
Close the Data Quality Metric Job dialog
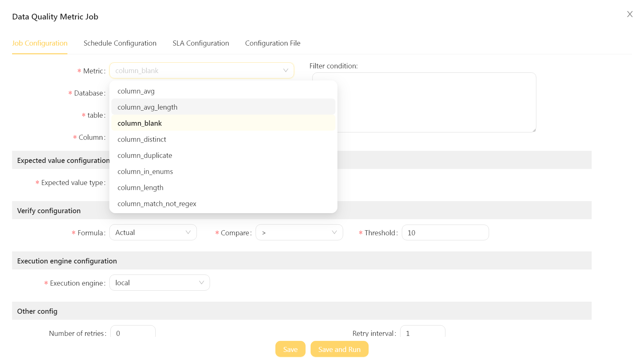tap(630, 14)
